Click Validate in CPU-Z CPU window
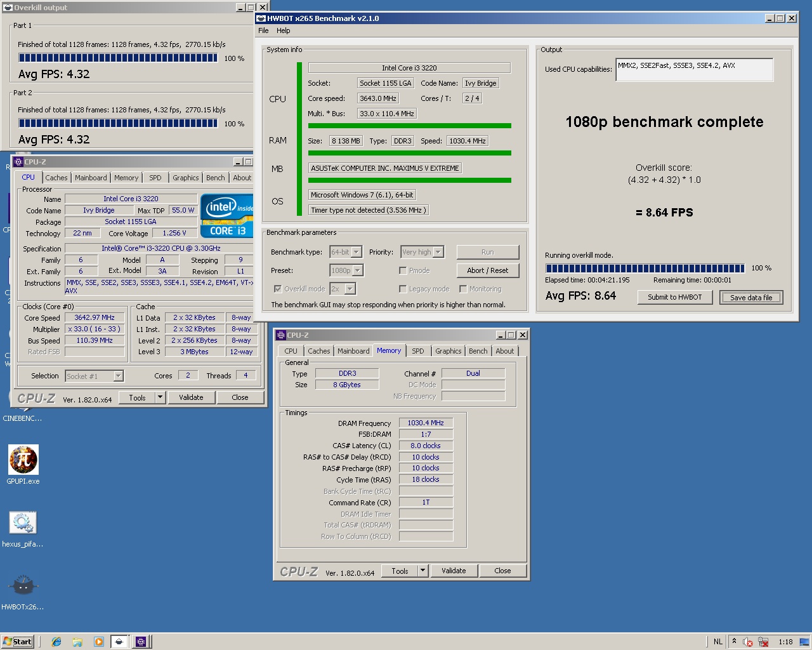 (191, 397)
